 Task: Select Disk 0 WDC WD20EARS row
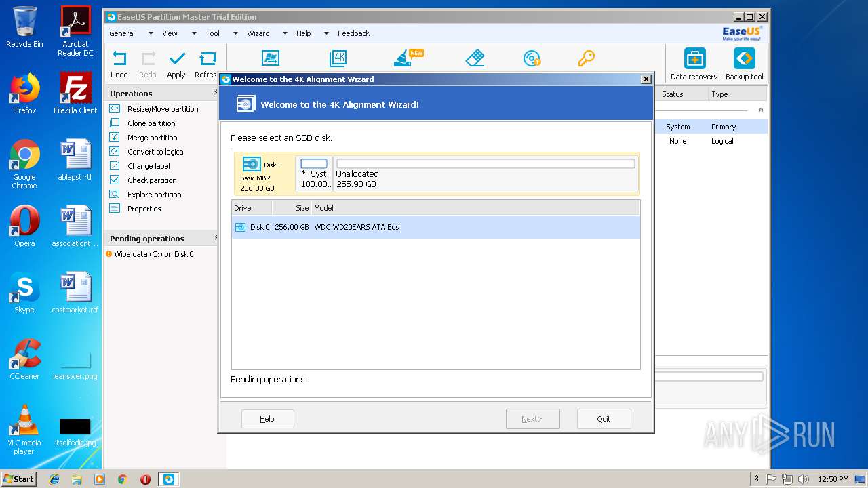435,227
